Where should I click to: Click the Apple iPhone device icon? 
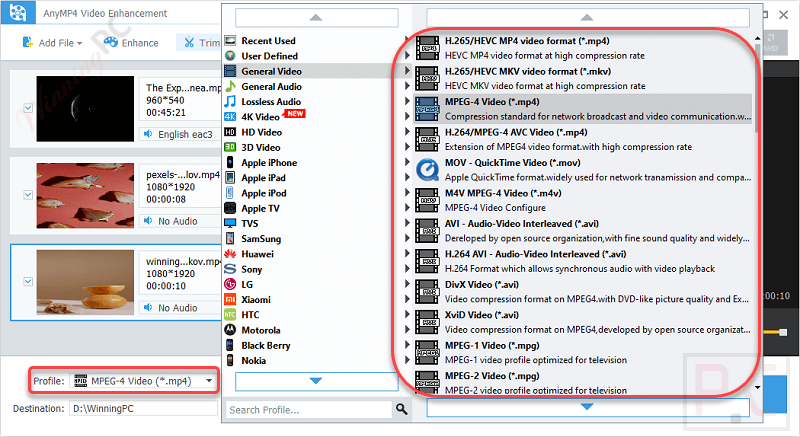tap(230, 162)
